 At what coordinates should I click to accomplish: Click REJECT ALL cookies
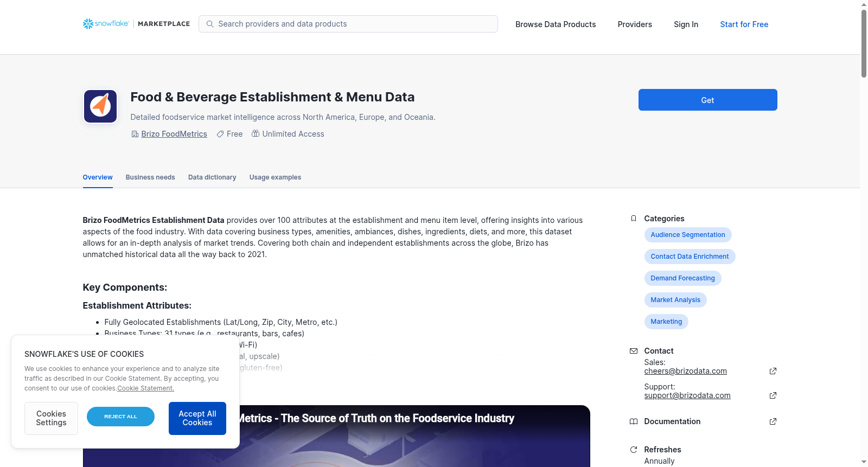(x=120, y=417)
